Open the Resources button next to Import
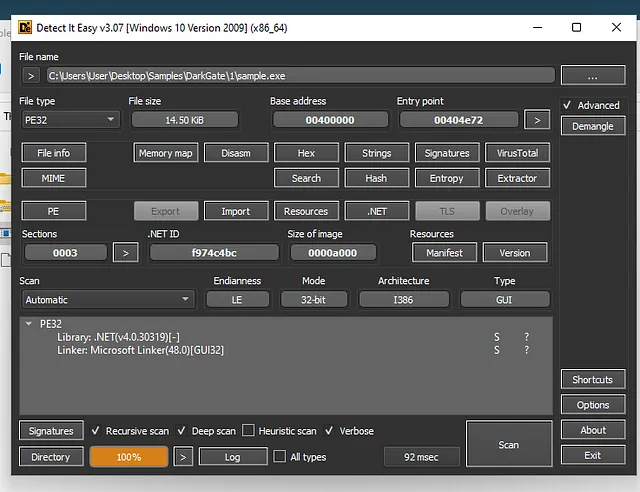The height and width of the screenshot is (492, 640). (x=306, y=211)
